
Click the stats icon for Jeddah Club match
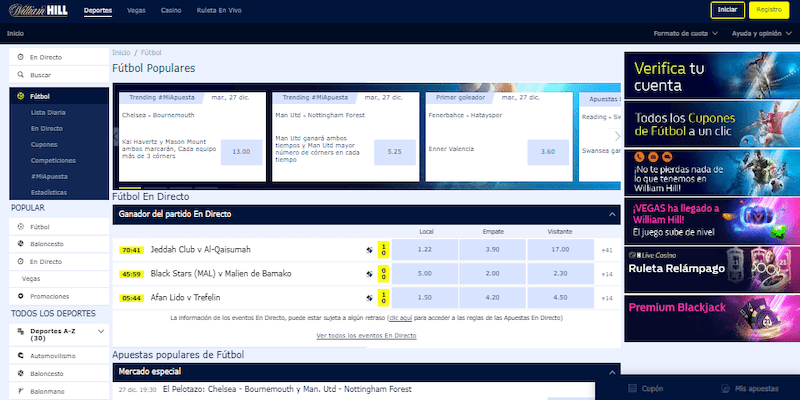pos(369,250)
